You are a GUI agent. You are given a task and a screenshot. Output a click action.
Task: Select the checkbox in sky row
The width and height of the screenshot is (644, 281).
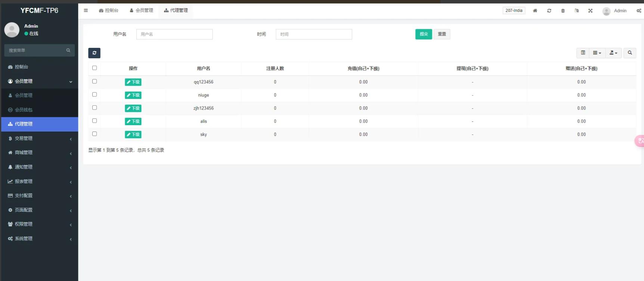point(95,134)
